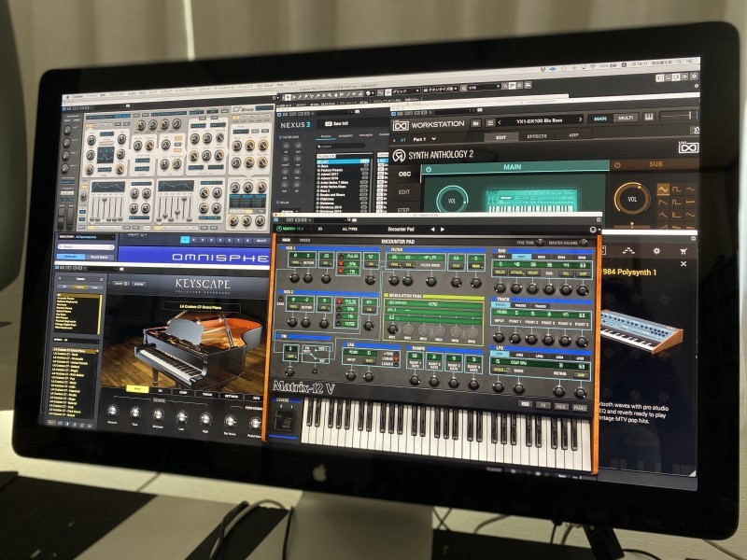The width and height of the screenshot is (747, 560).
Task: Click the shopping cart icon in right panel
Action: click(684, 252)
